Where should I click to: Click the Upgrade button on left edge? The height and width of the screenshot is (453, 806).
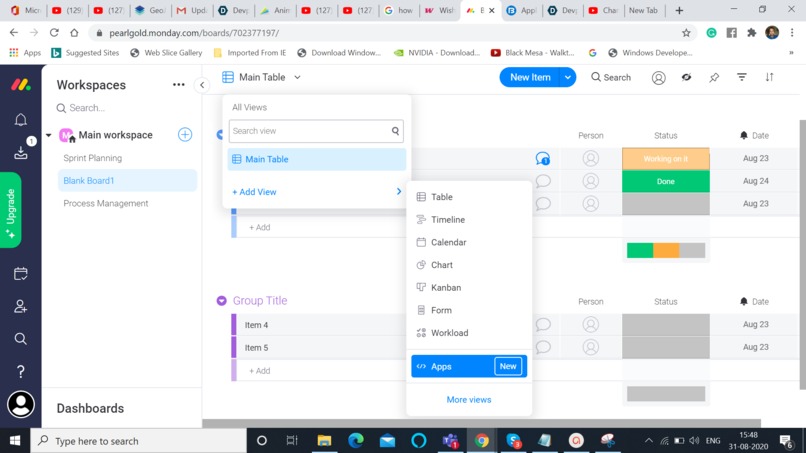[10, 210]
